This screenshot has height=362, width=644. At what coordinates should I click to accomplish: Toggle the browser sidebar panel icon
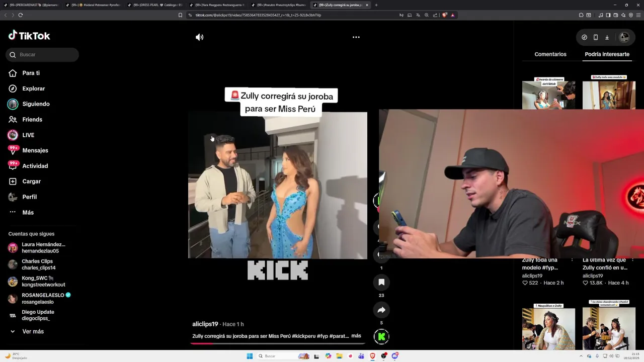click(608, 15)
